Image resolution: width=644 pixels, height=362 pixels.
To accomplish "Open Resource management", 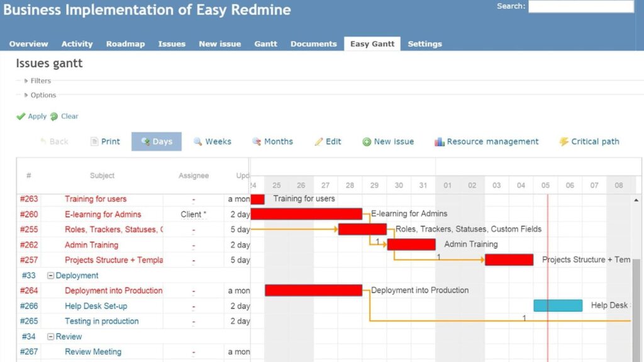I will [492, 142].
